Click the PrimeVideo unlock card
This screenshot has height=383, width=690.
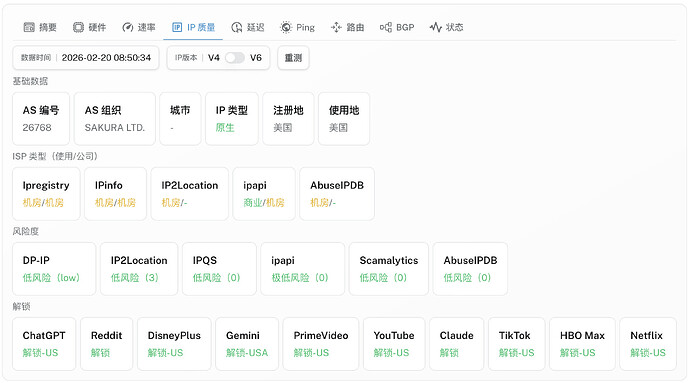point(321,344)
